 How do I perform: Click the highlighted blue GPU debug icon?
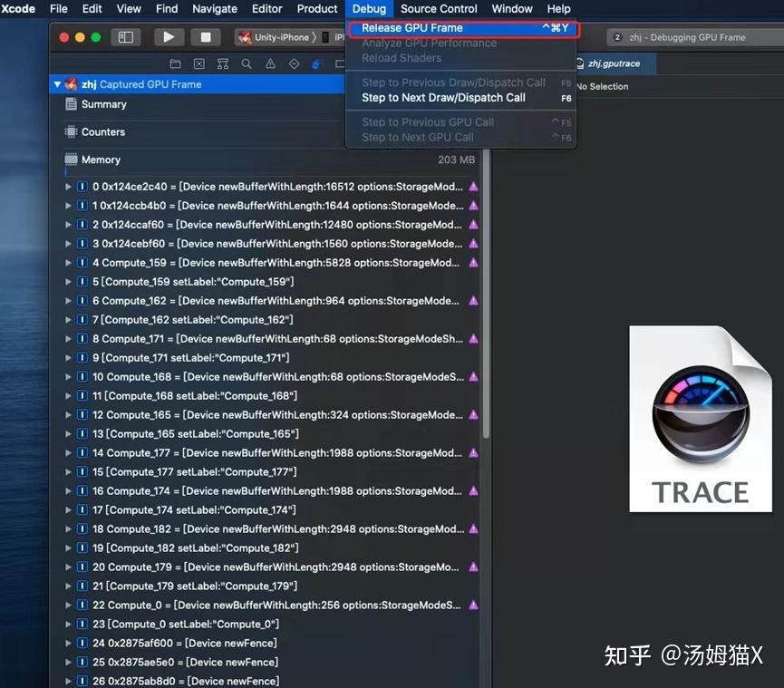(x=316, y=63)
